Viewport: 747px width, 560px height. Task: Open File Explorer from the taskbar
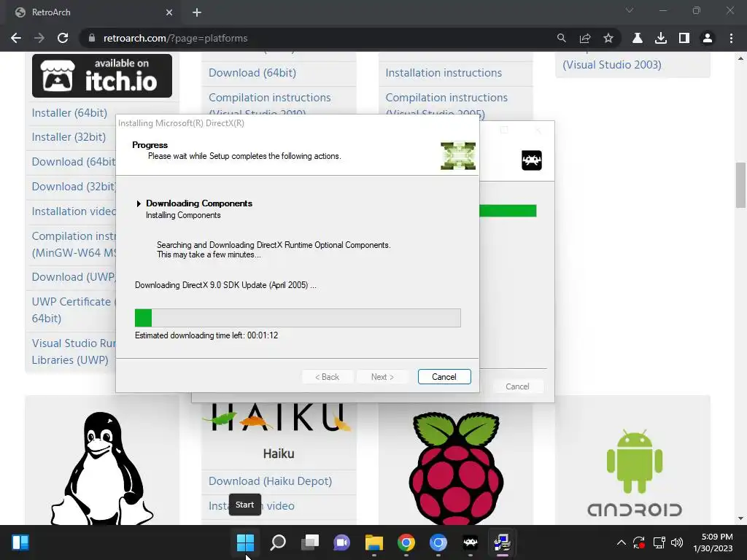point(374,542)
